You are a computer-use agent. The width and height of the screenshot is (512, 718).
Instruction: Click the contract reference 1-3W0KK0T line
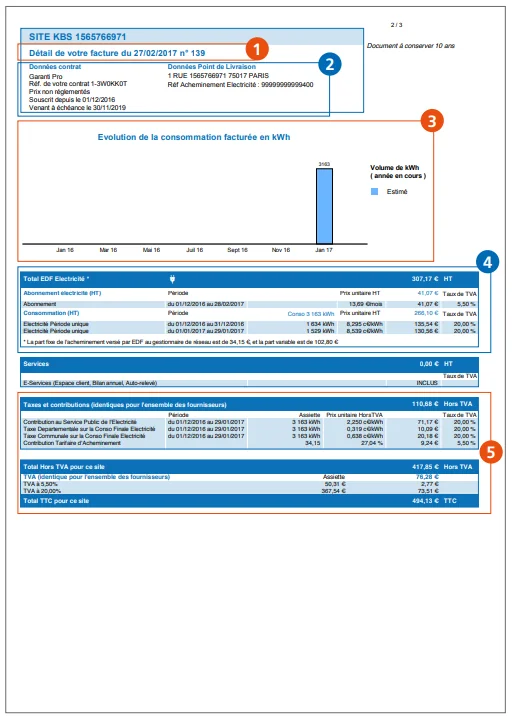pos(78,84)
